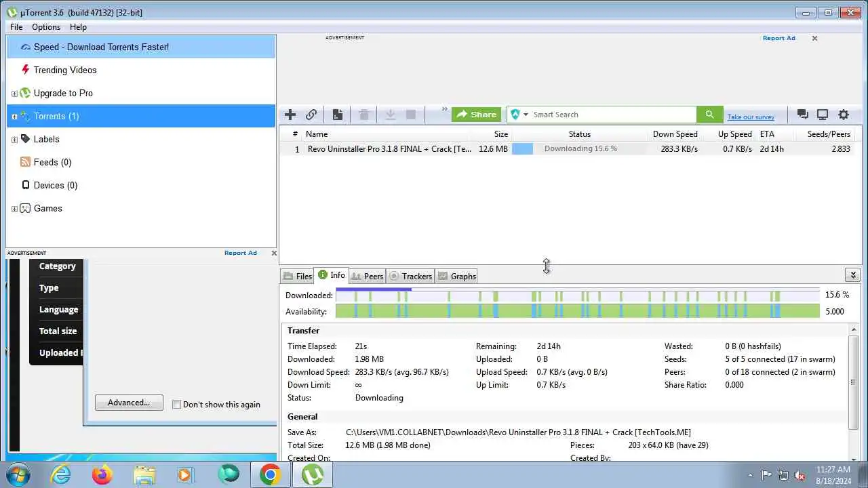Open Trending Videos in sidebar
This screenshot has width=868, height=488.
tap(65, 70)
